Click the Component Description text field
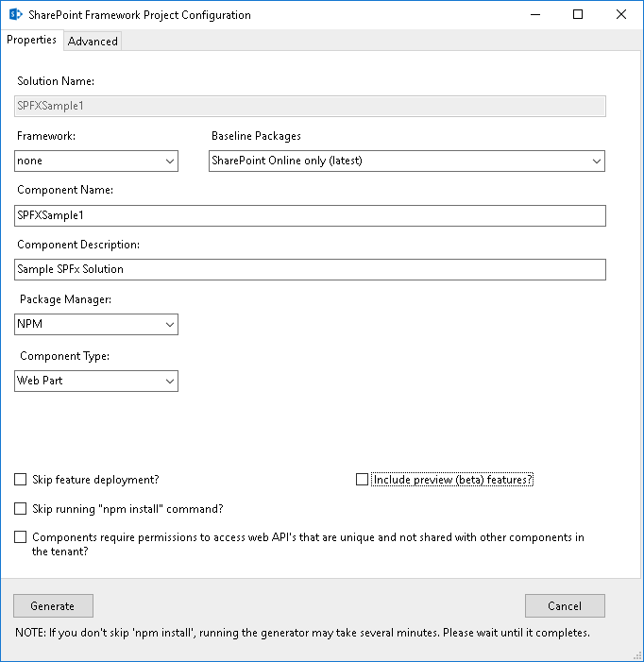The image size is (644, 662). click(311, 269)
